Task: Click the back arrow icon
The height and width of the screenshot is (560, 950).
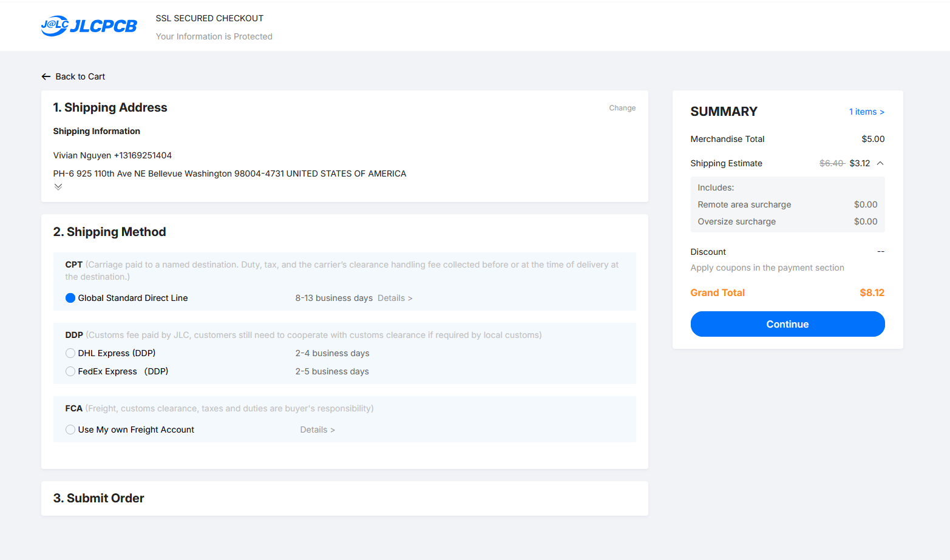Action: tap(46, 76)
